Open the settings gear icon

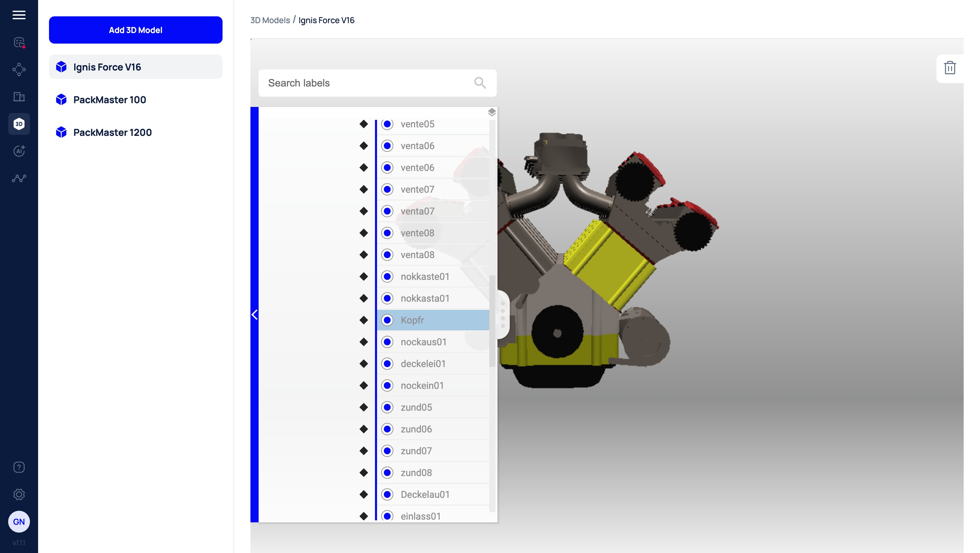[x=19, y=494]
